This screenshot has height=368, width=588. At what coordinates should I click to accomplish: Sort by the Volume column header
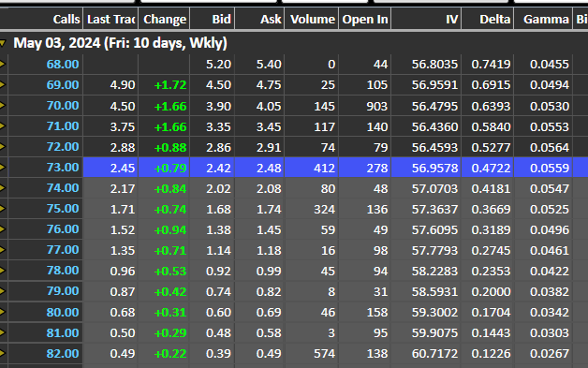pyautogui.click(x=312, y=19)
